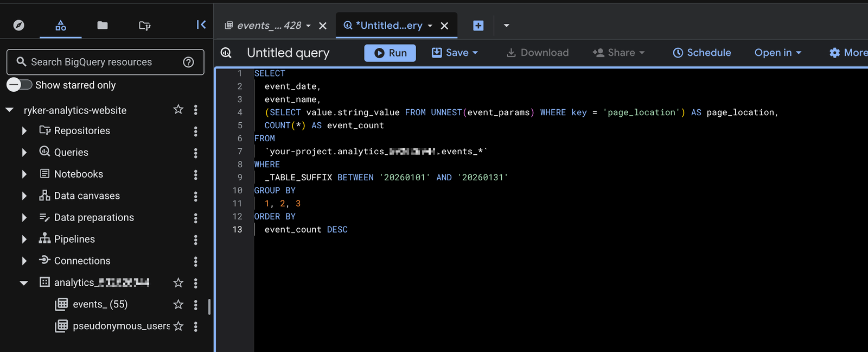
Task: Click the 'Untitled query' title text
Action: (x=288, y=53)
